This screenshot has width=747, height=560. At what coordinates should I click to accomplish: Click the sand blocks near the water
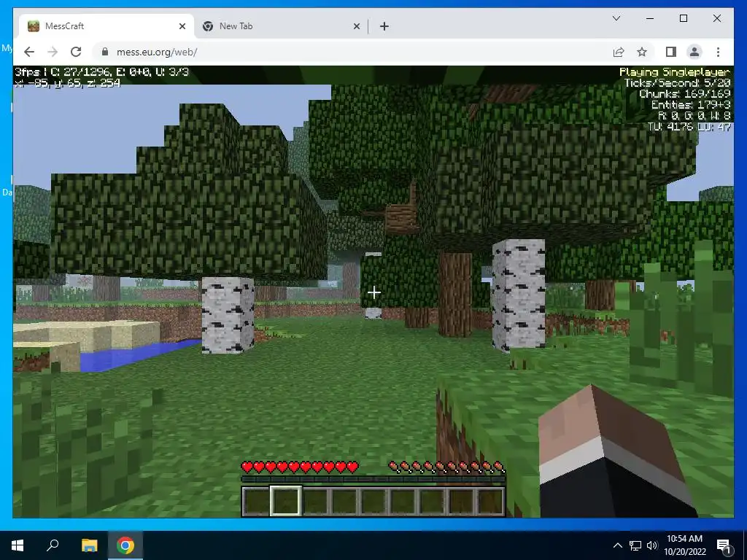86,335
